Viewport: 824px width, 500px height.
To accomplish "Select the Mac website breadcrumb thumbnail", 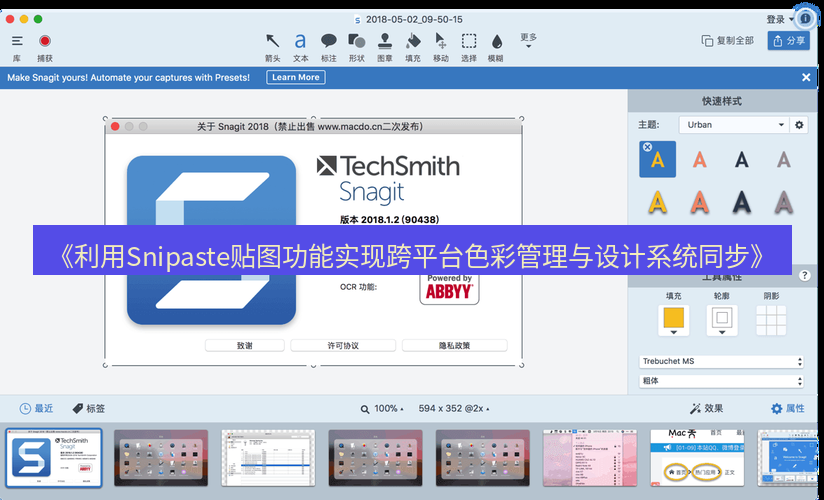I will tap(697, 458).
